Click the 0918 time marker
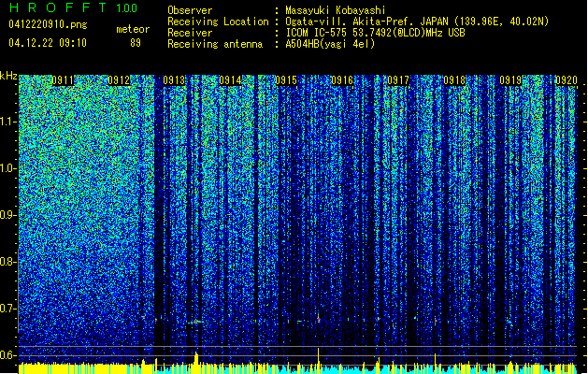The width and height of the screenshot is (588, 374). (x=454, y=80)
